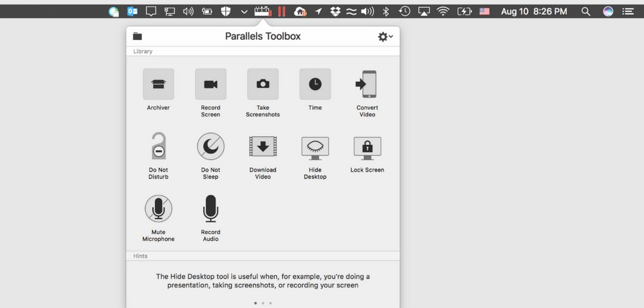Click the Hints section header
This screenshot has height=308, width=644.
coord(140,256)
